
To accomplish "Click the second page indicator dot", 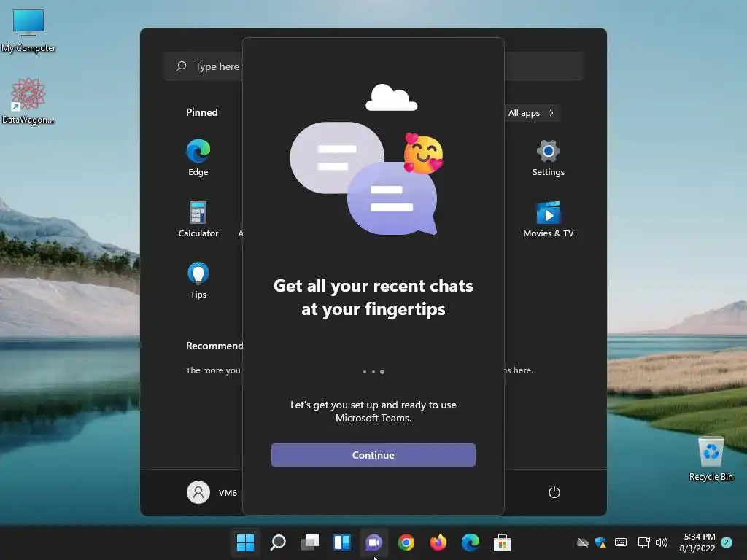I will point(373,372).
